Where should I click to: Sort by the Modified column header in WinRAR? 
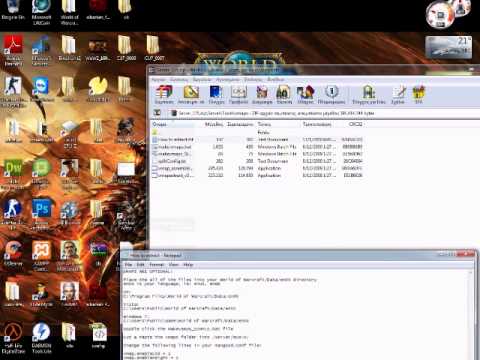coord(319,124)
